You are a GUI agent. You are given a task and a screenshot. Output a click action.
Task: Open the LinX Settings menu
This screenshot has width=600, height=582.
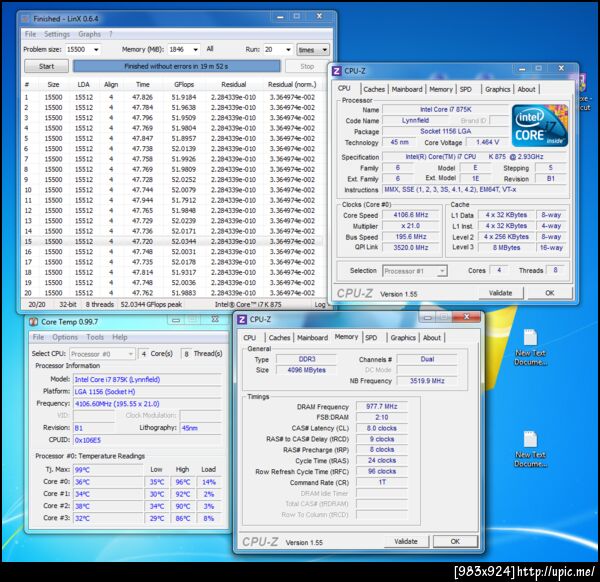(x=57, y=34)
